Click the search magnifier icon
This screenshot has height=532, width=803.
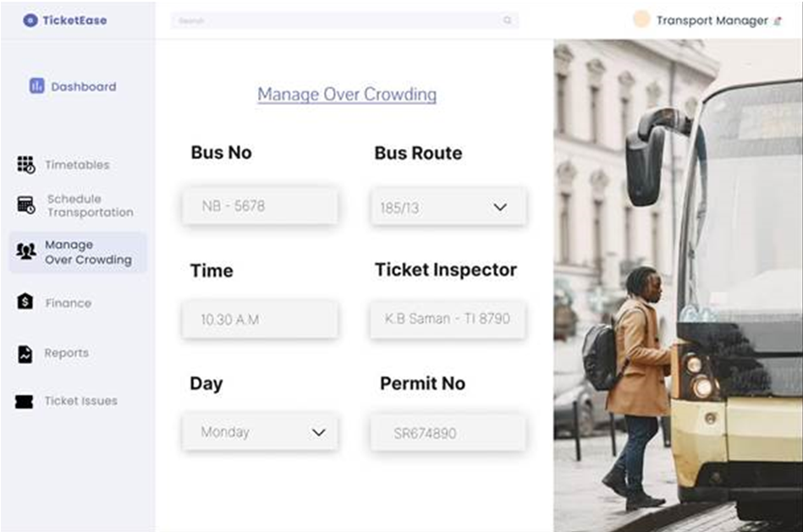pos(507,20)
